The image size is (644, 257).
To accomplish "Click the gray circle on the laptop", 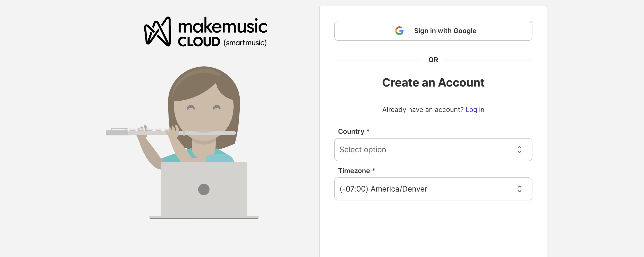I will coord(204,189).
